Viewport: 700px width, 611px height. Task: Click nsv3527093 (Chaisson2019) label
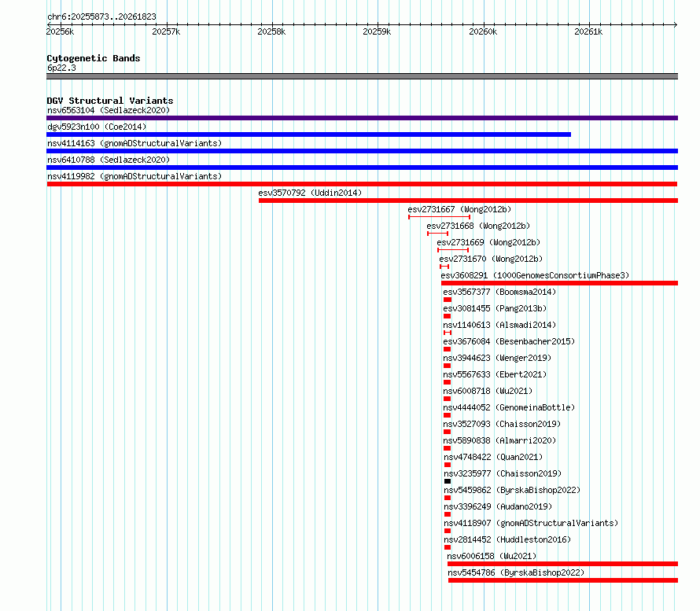click(x=502, y=424)
